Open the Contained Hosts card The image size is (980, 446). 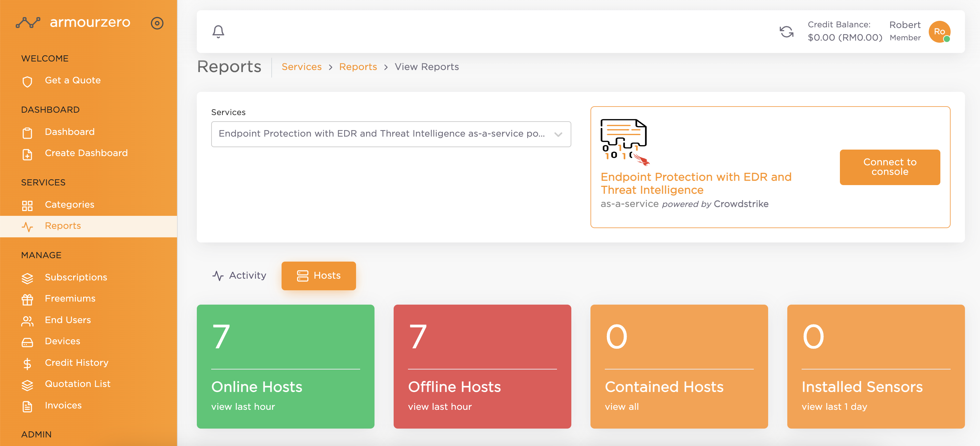[679, 366]
